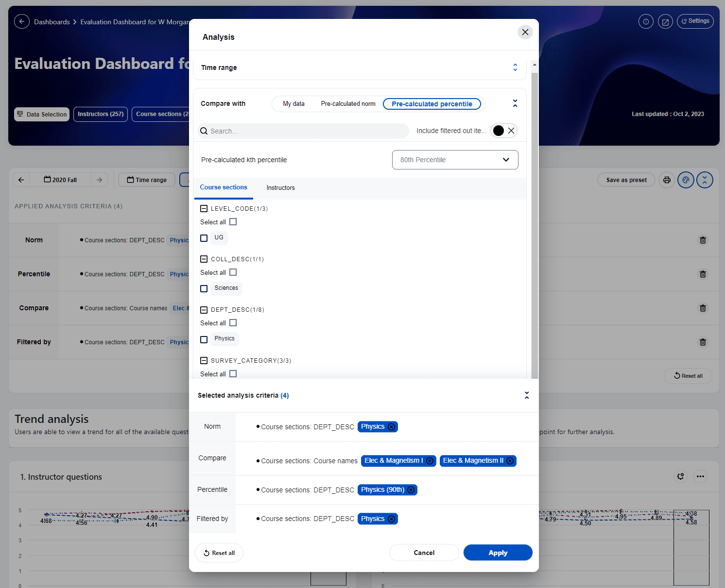Delete the Compare criteria row

pyautogui.click(x=703, y=308)
